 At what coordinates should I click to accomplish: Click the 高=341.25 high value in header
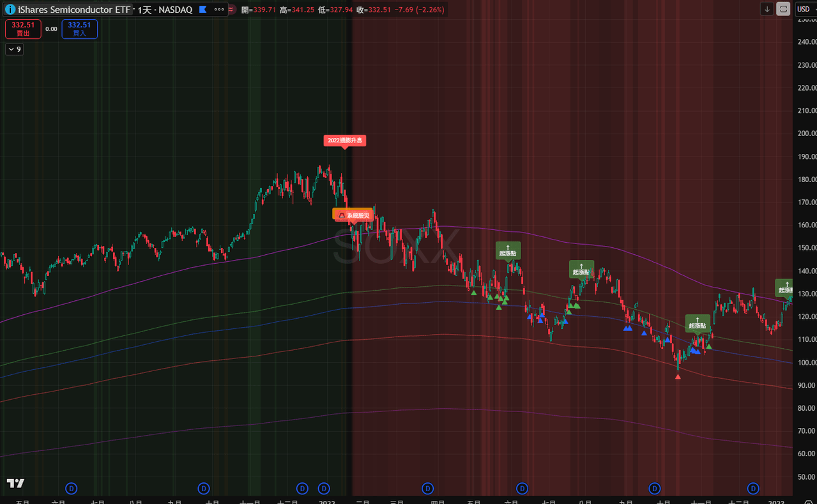pyautogui.click(x=297, y=10)
